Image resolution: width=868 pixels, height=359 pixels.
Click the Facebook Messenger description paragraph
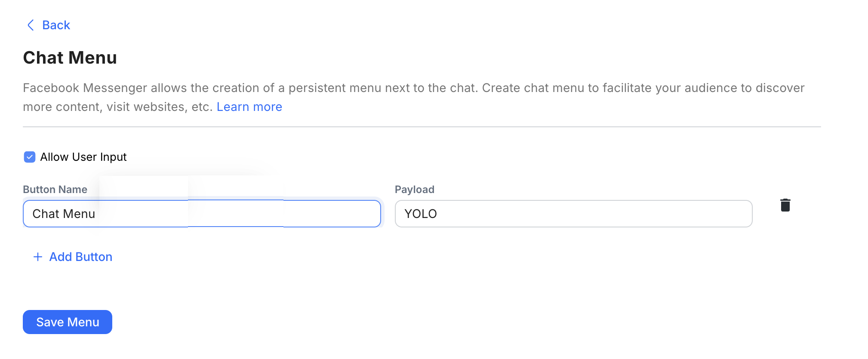[x=413, y=88]
